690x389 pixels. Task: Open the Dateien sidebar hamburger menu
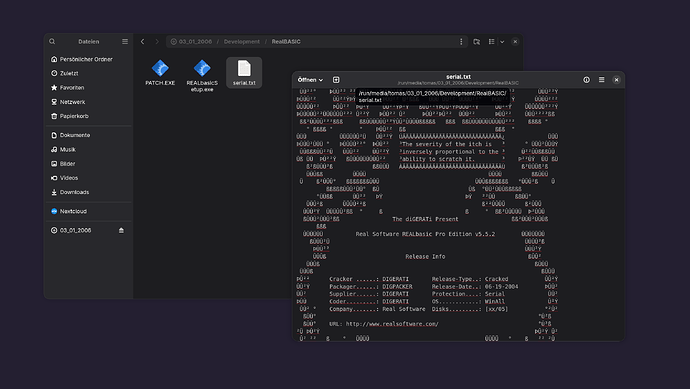(x=125, y=41)
